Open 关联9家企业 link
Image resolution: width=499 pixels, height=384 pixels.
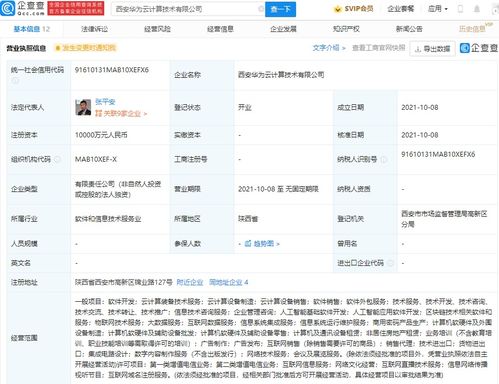pyautogui.click(x=121, y=114)
